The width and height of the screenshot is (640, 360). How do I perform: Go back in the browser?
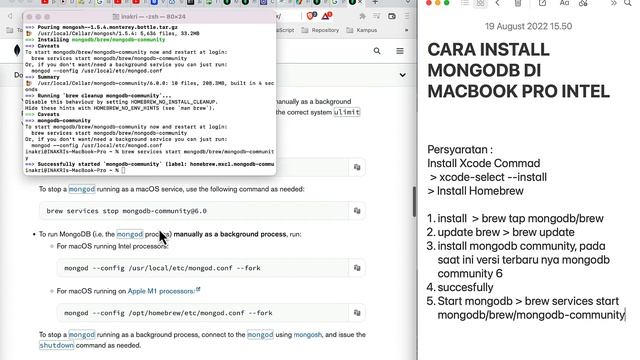click(10, 16)
